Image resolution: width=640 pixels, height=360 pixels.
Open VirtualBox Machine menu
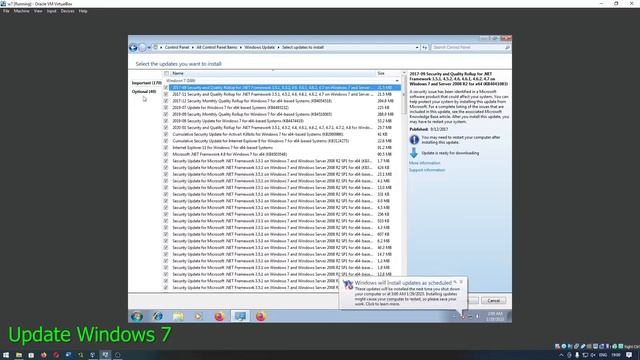[22, 11]
